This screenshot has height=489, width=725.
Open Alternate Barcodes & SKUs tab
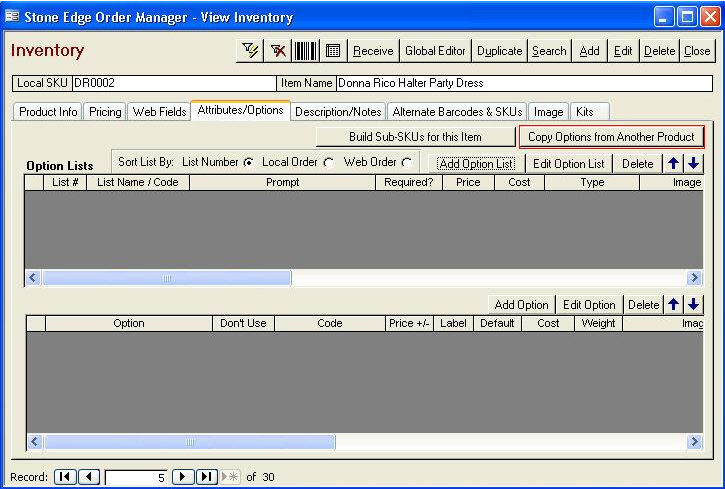[x=457, y=112]
